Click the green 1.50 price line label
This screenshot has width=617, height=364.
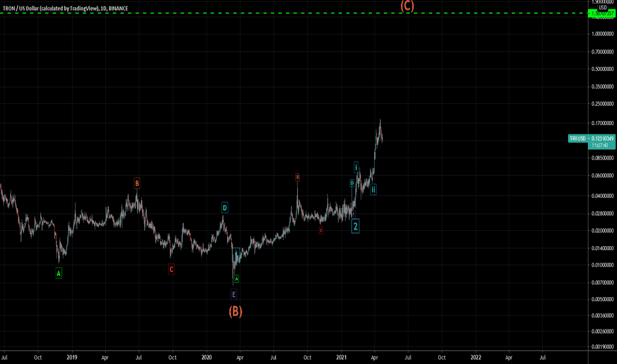(601, 13)
